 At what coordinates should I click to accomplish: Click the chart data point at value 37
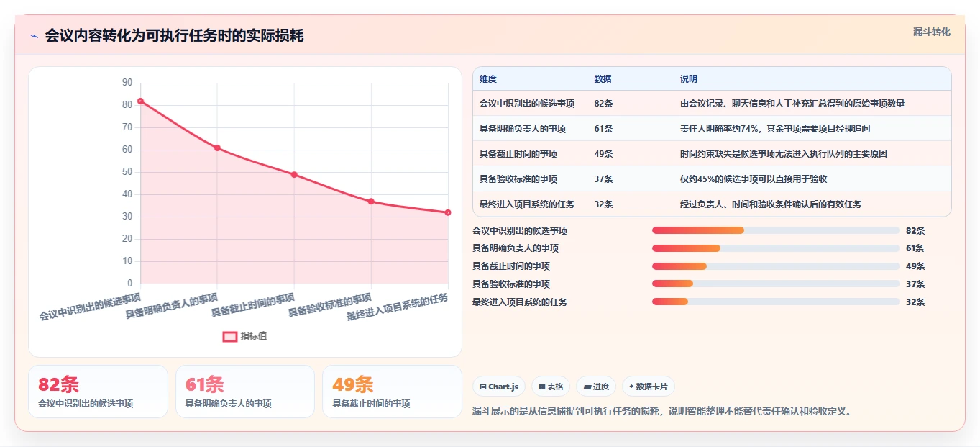371,202
